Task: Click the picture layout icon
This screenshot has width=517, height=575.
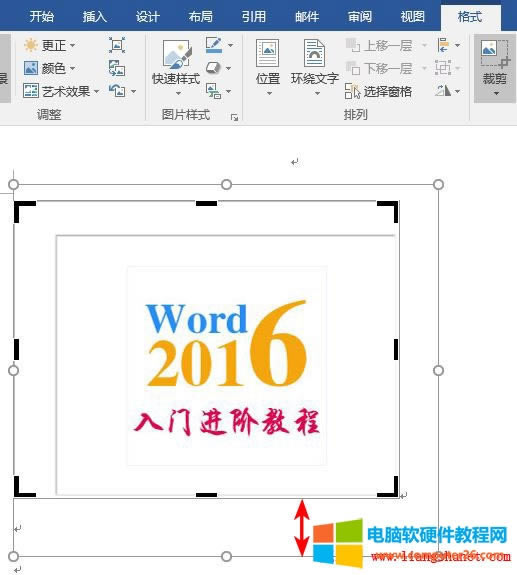Action: pos(213,91)
